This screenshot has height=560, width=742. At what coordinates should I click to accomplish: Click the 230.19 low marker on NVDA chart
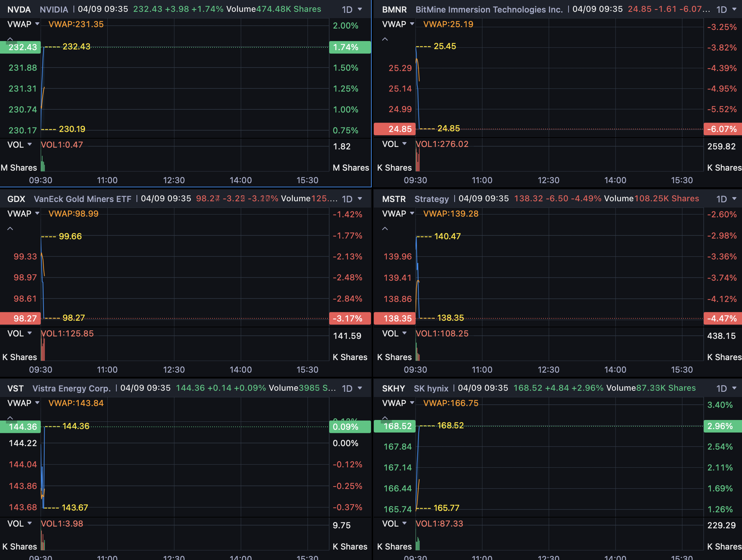(72, 129)
